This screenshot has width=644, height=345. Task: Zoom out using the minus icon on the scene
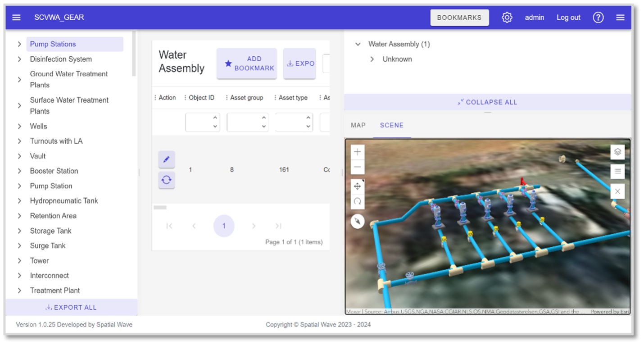pyautogui.click(x=357, y=167)
